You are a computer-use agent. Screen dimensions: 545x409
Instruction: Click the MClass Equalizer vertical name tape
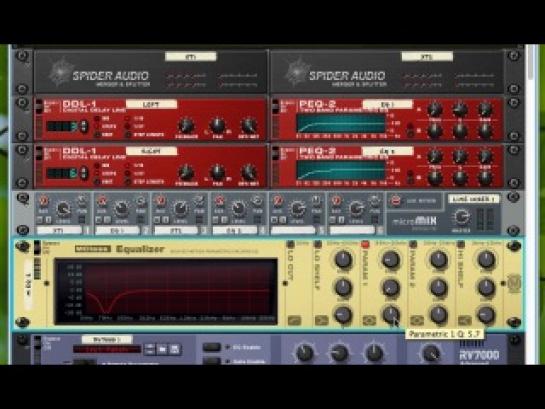point(29,284)
